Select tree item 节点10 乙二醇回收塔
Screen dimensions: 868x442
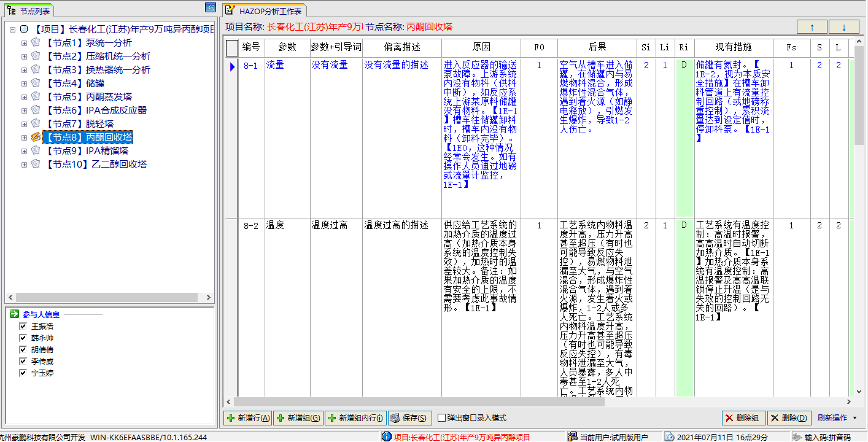coord(95,165)
